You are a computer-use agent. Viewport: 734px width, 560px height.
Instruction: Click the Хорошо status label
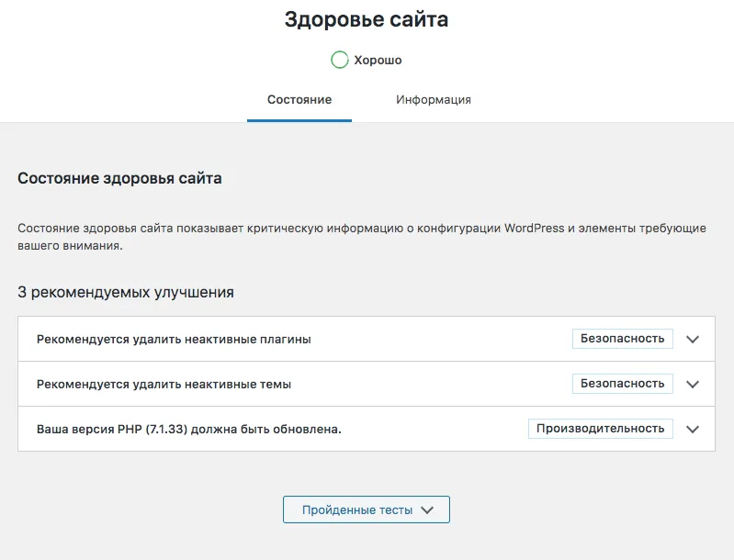pyautogui.click(x=378, y=61)
